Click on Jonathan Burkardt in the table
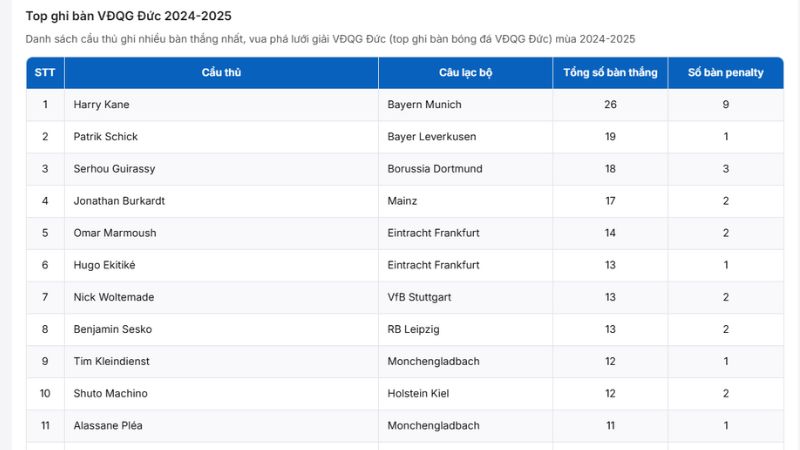 coord(119,201)
